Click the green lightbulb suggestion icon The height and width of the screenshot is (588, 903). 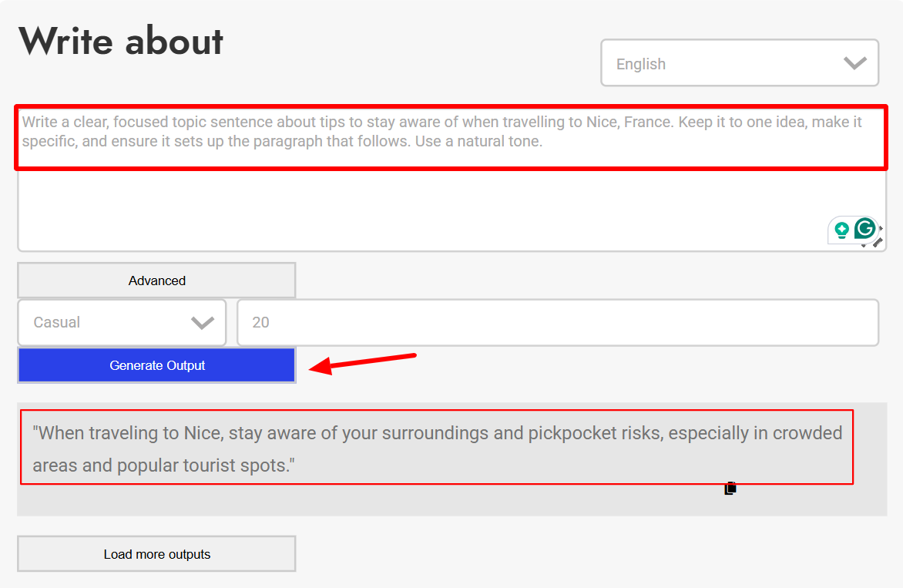841,230
